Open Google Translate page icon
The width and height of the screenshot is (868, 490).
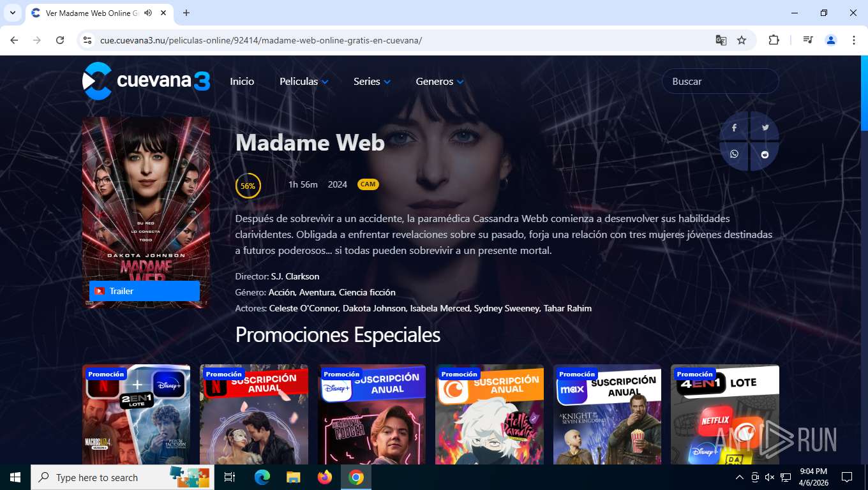tap(721, 40)
